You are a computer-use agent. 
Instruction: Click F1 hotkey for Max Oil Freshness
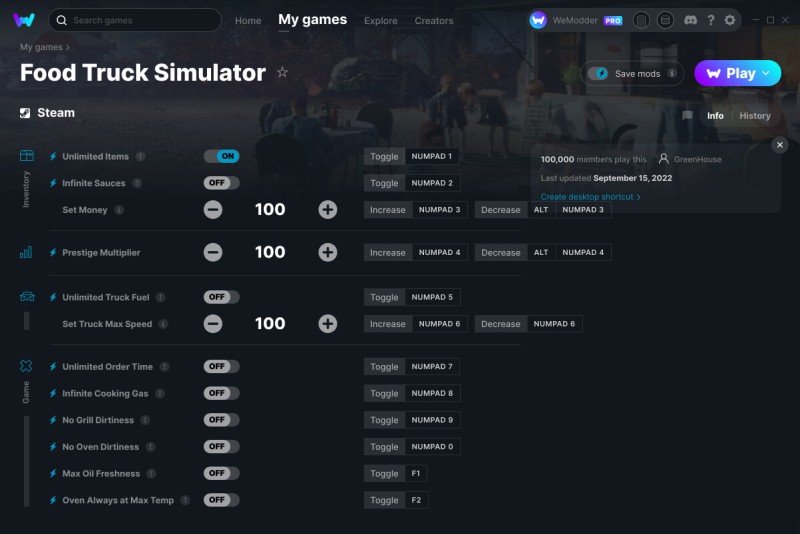(416, 473)
